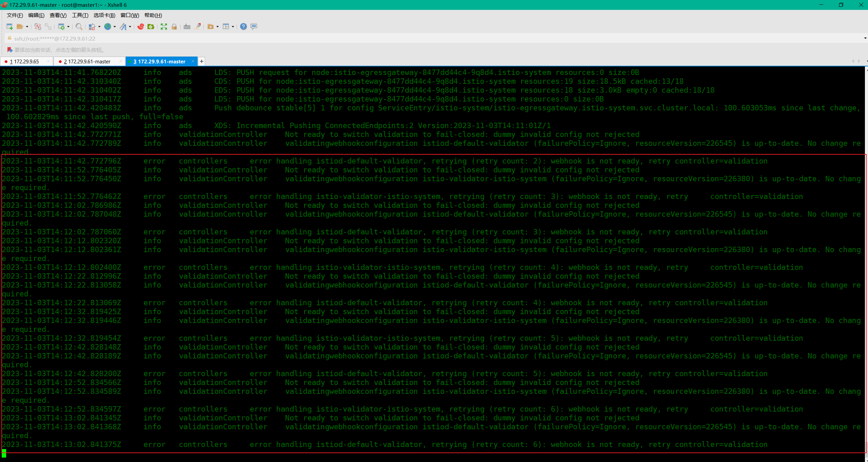This screenshot has height=462, width=868.
Task: Open a session with the folder icon
Action: click(20, 27)
